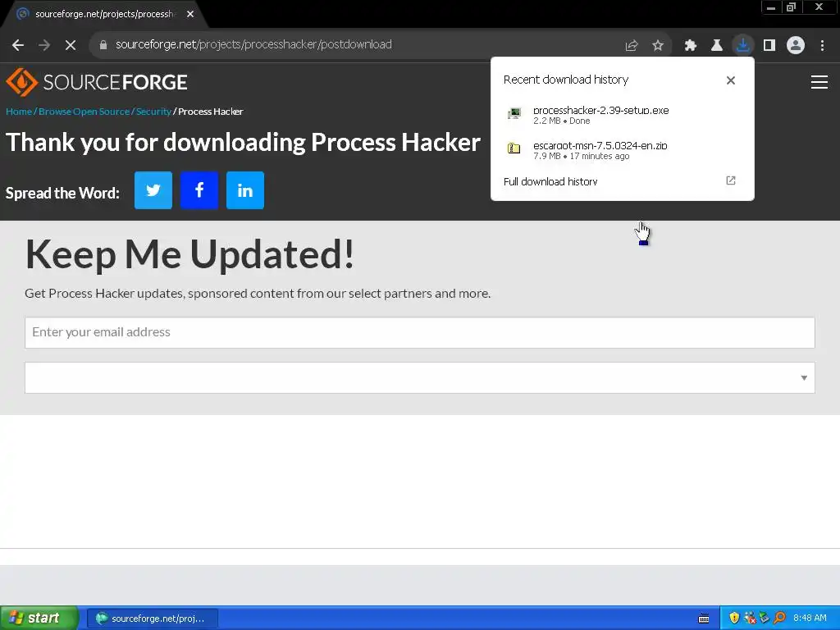Screen dimensions: 840x630
Task: Click the address bar URL
Action: [x=253, y=44]
